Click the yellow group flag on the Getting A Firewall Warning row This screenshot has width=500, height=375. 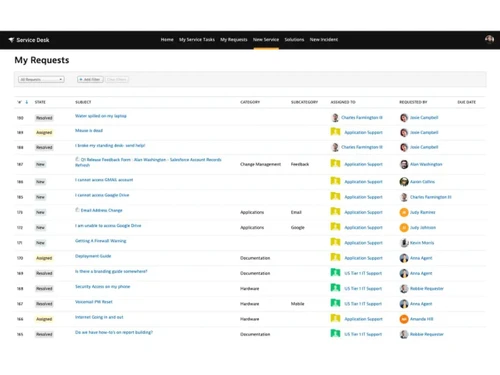tap(335, 242)
